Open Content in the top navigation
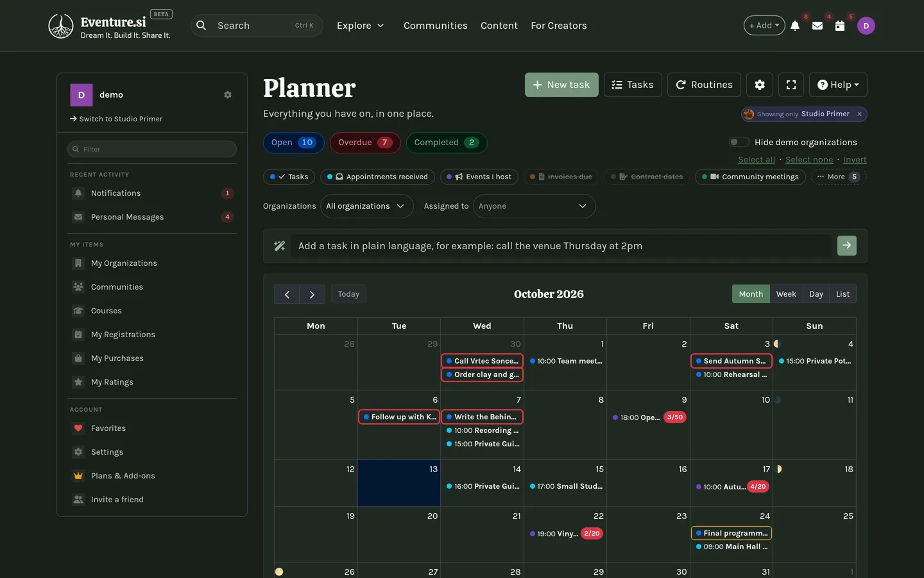The image size is (924, 578). 499,26
